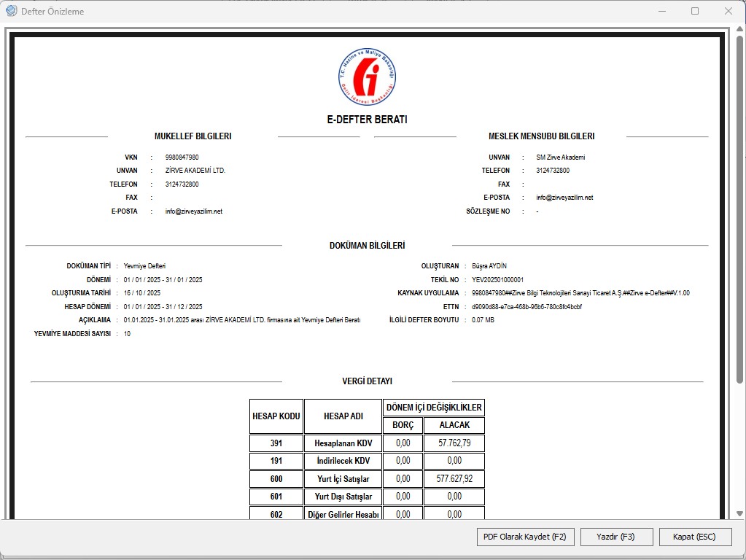Click the creation date 16 / 10 / 2025
The height and width of the screenshot is (560, 746).
click(x=141, y=292)
